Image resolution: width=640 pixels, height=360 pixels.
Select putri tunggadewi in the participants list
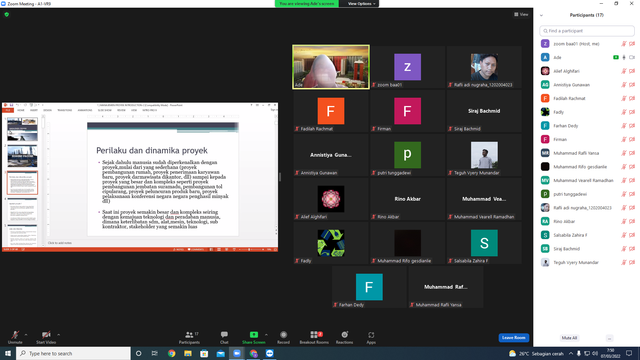click(x=587, y=194)
